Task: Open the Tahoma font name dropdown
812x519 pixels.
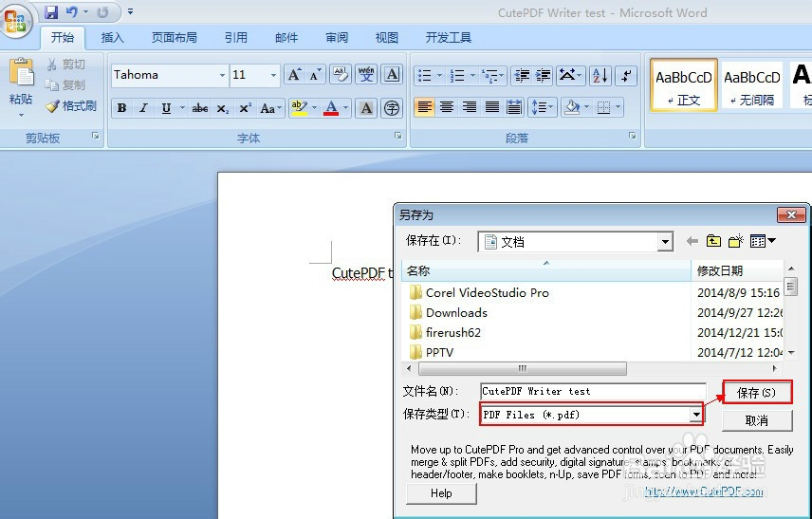Action: [222, 75]
